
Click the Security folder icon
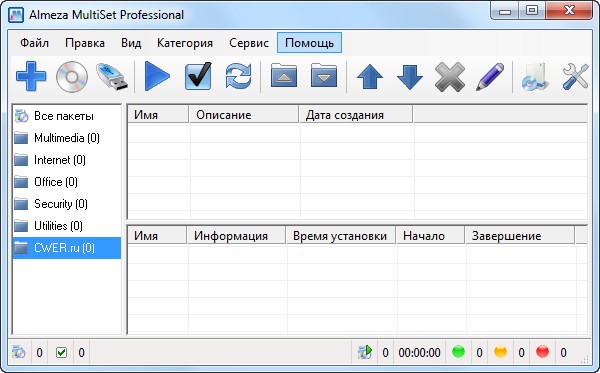pyautogui.click(x=21, y=204)
